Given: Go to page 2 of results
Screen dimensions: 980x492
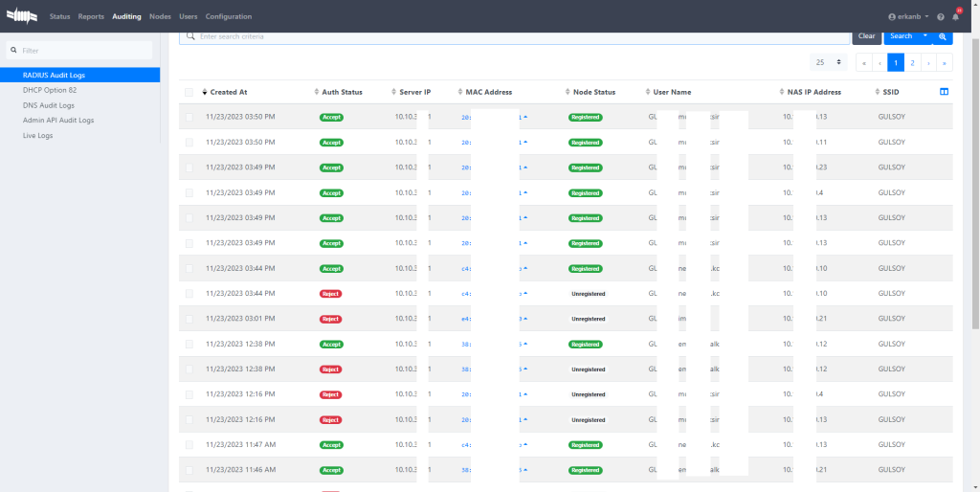Looking at the screenshot, I should click(912, 62).
